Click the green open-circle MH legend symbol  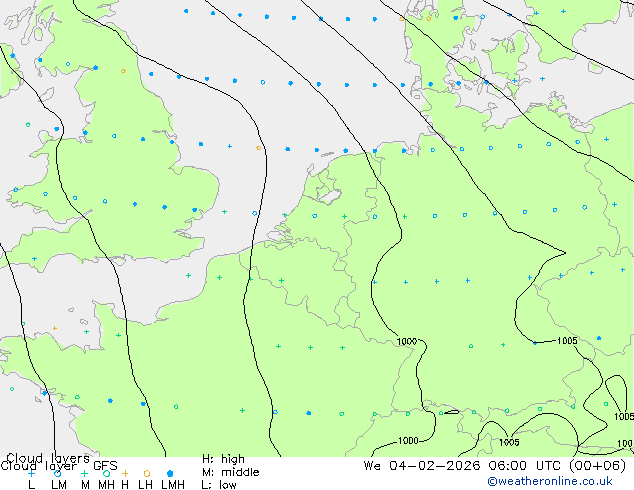pos(106,473)
